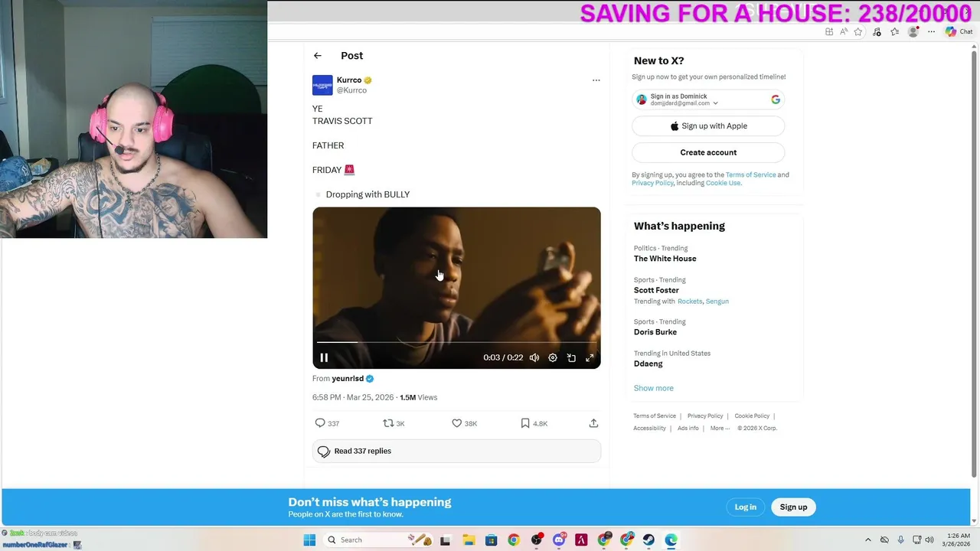Open the Kurrco profile avatar
980x551 pixels.
322,85
